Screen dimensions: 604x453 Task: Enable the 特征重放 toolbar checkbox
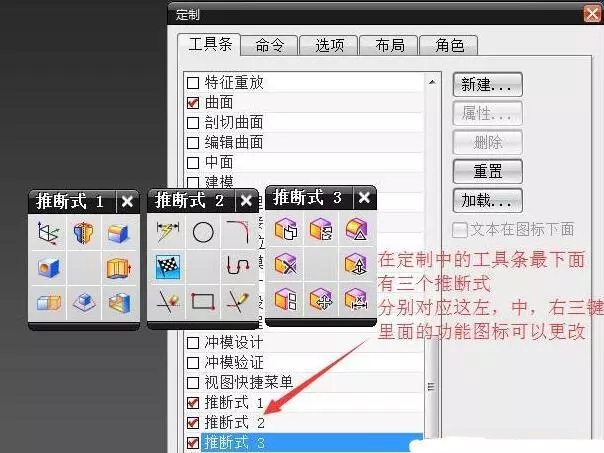[193, 83]
